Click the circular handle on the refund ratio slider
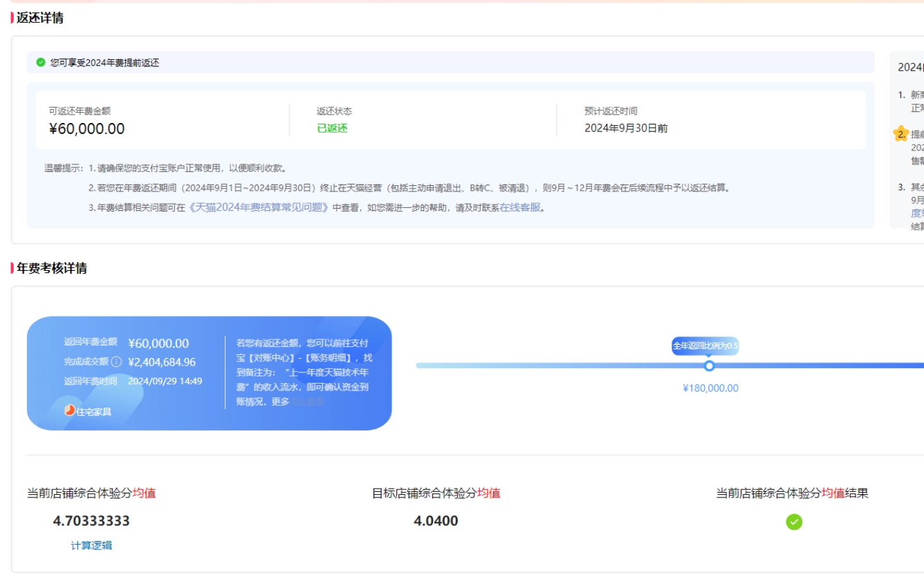Screen dimensions: 924x586 709,366
